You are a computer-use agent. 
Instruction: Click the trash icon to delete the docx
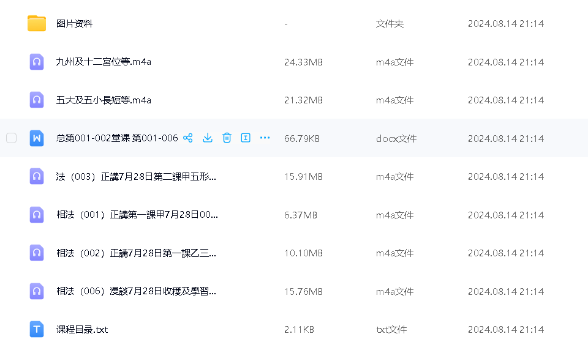(227, 138)
